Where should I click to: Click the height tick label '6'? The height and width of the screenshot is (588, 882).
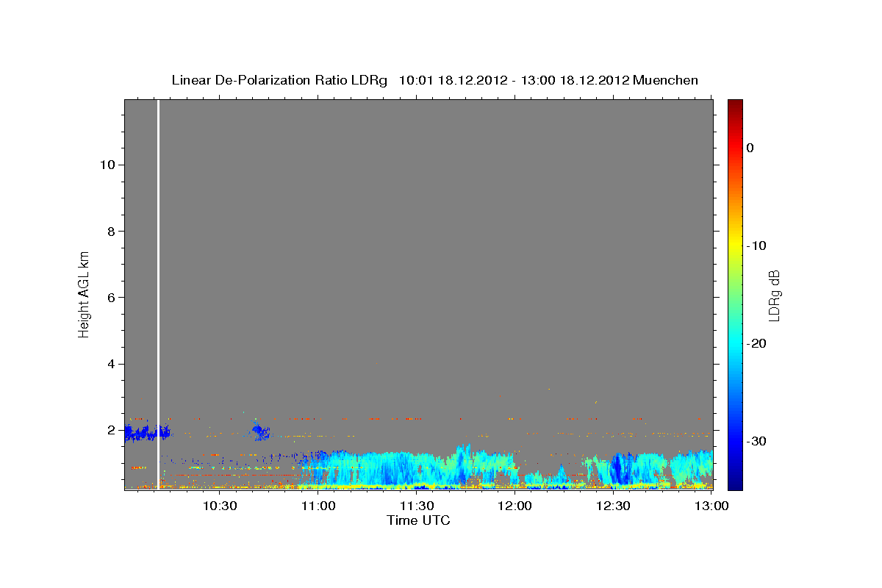coord(110,298)
